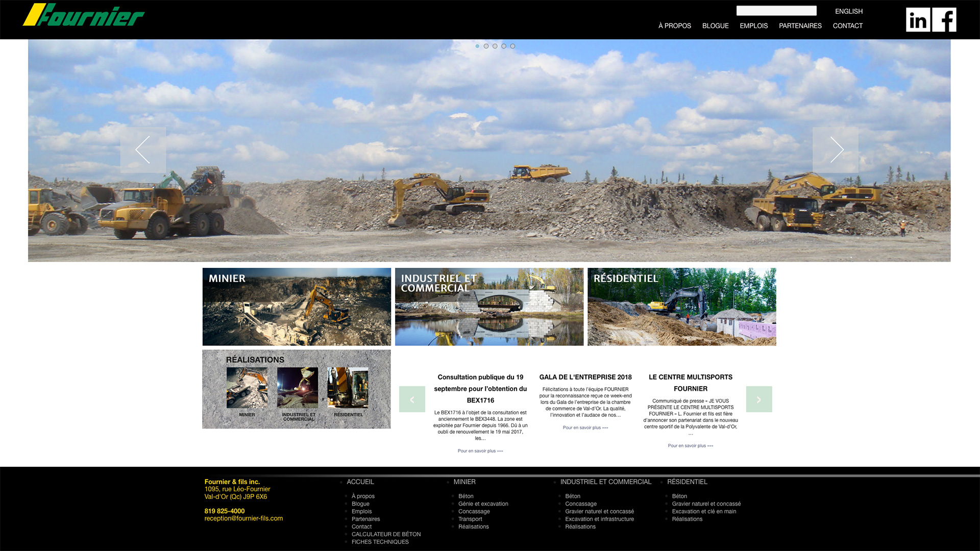Click the search input field
980x551 pixels.
tap(776, 10)
